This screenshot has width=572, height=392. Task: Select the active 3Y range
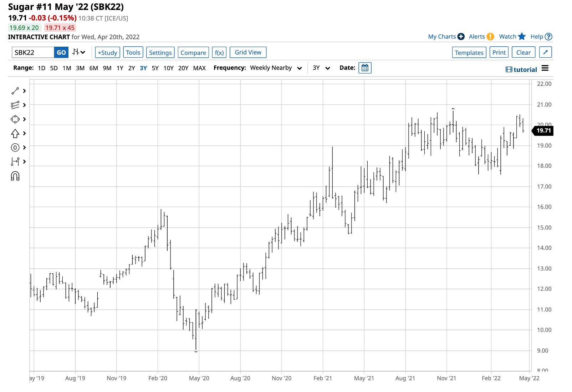[x=143, y=68]
